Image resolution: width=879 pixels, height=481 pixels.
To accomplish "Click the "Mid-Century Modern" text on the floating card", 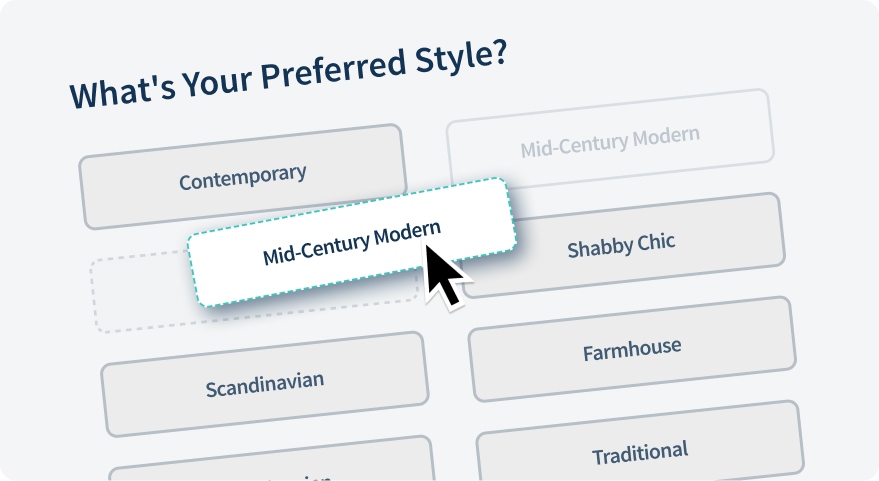I will pyautogui.click(x=351, y=242).
